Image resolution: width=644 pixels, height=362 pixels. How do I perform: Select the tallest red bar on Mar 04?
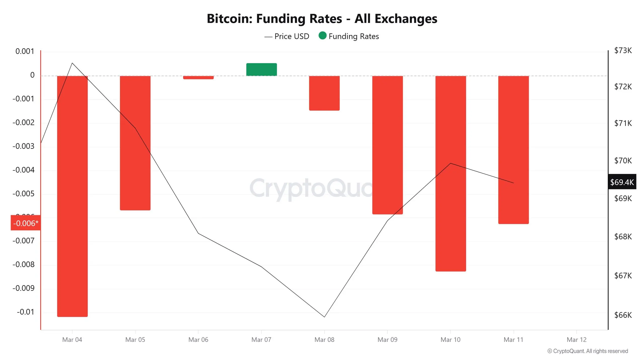pyautogui.click(x=72, y=196)
